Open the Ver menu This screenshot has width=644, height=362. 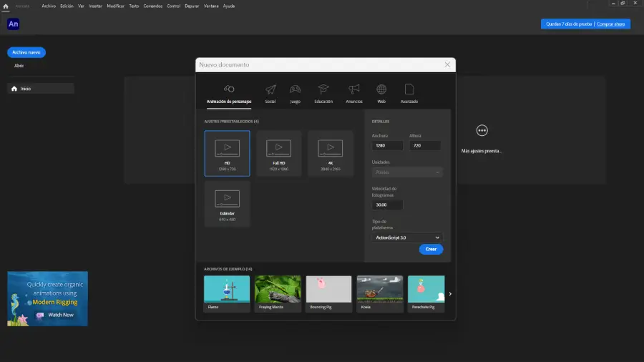81,6
